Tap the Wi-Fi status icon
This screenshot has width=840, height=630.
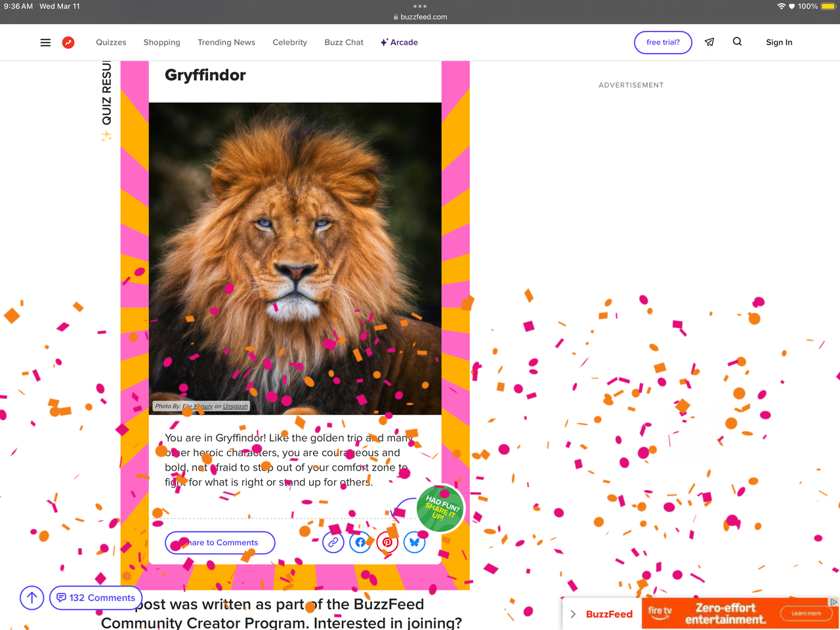coord(781,6)
